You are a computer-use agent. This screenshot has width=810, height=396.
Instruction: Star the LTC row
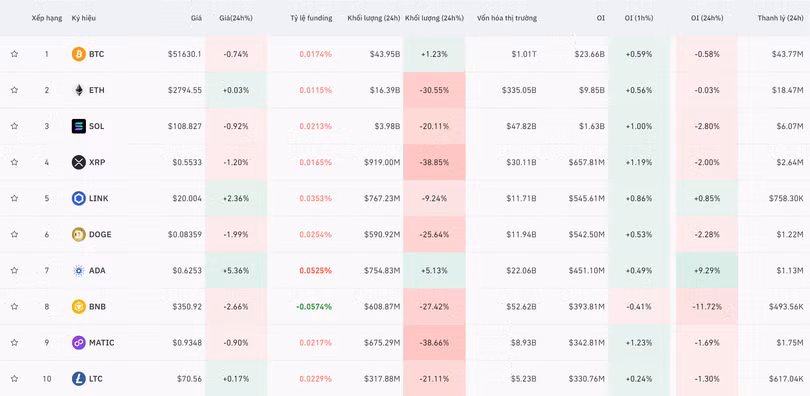(14, 379)
